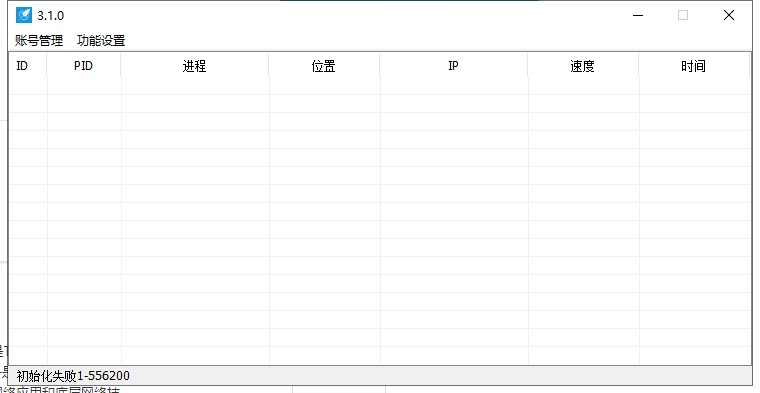This screenshot has height=393, width=760.
Task: Minimize the 3.1.0 window
Action: click(x=638, y=16)
